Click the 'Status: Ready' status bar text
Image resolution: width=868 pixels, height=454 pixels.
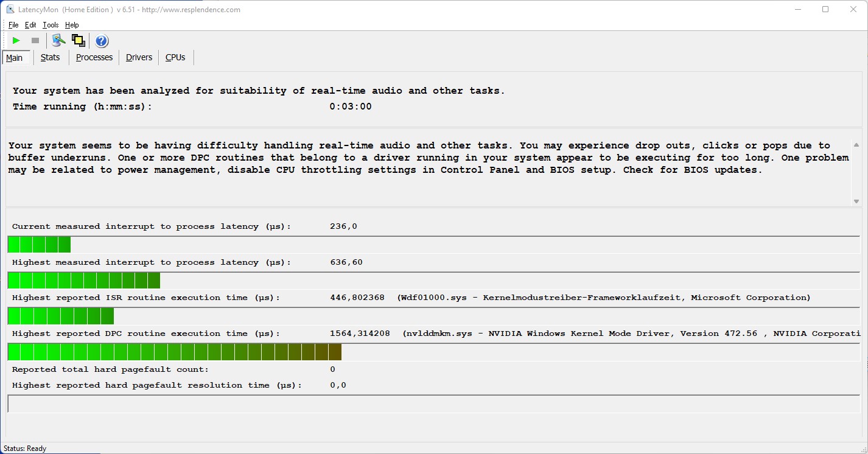point(25,449)
